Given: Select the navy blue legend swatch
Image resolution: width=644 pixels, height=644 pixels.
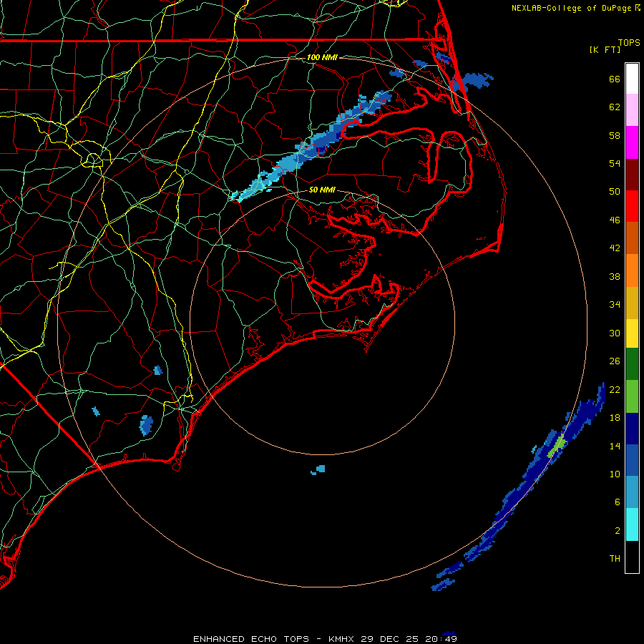Looking at the screenshot, I should [632, 429].
